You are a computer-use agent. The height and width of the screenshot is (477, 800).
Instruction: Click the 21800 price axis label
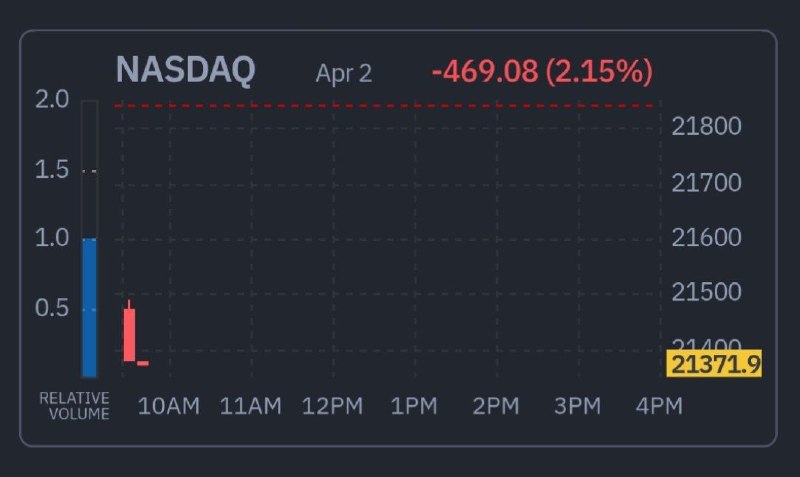click(706, 127)
